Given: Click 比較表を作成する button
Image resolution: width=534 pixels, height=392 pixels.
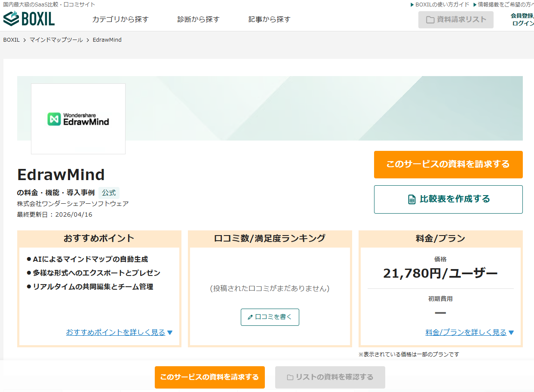Looking at the screenshot, I should (x=448, y=199).
